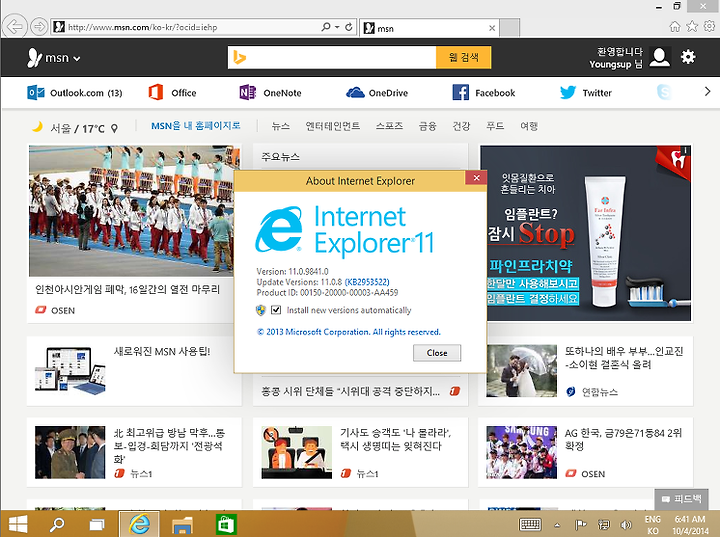Viewport: 720px width, 537px height.
Task: Open the OneNote shortcut
Action: (270, 93)
